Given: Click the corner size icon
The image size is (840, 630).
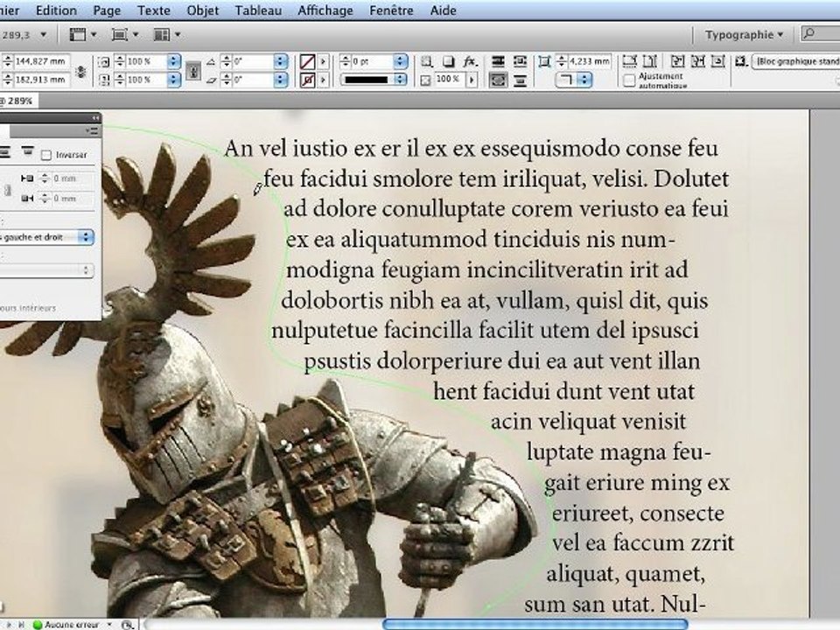Looking at the screenshot, I should (545, 61).
